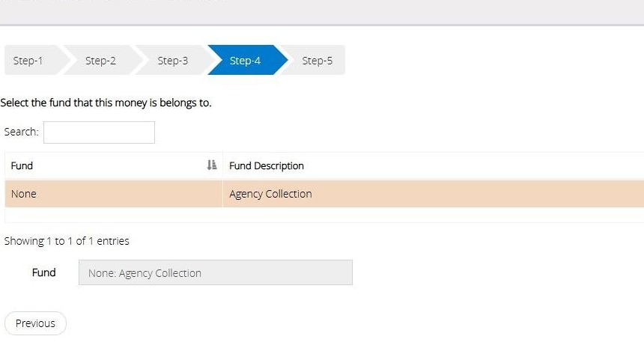
Task: Click into the Search input box
Action: click(99, 132)
